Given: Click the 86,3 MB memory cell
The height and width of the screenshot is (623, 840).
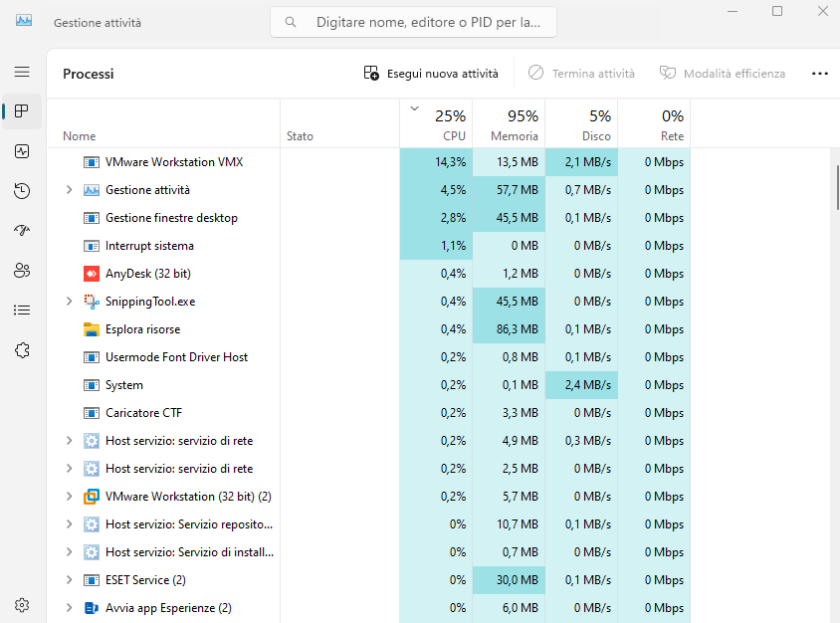Looking at the screenshot, I should coord(509,329).
